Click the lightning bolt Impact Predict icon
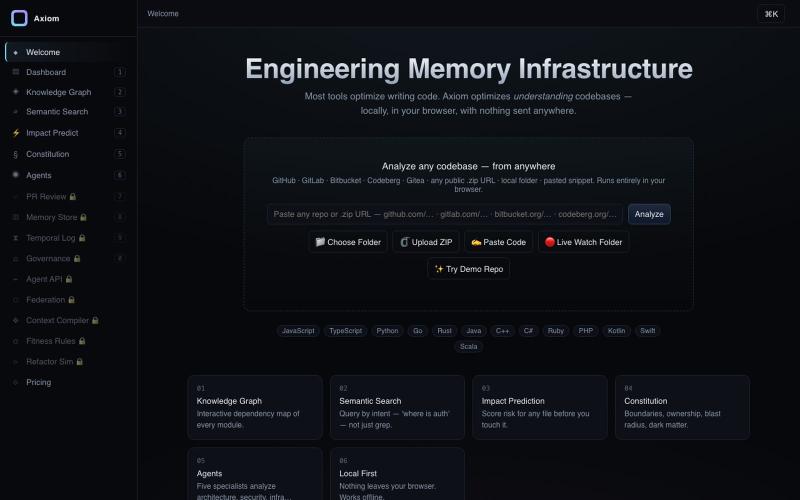This screenshot has height=500, width=800. tap(16, 133)
